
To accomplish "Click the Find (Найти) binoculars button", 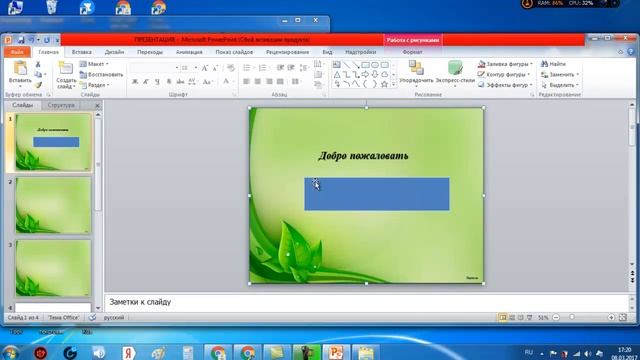I will (553, 64).
